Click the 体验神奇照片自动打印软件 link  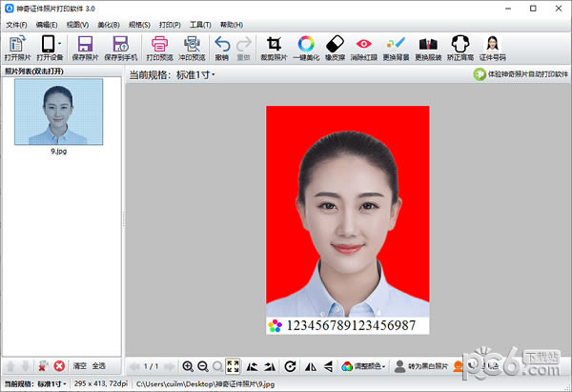coord(521,74)
